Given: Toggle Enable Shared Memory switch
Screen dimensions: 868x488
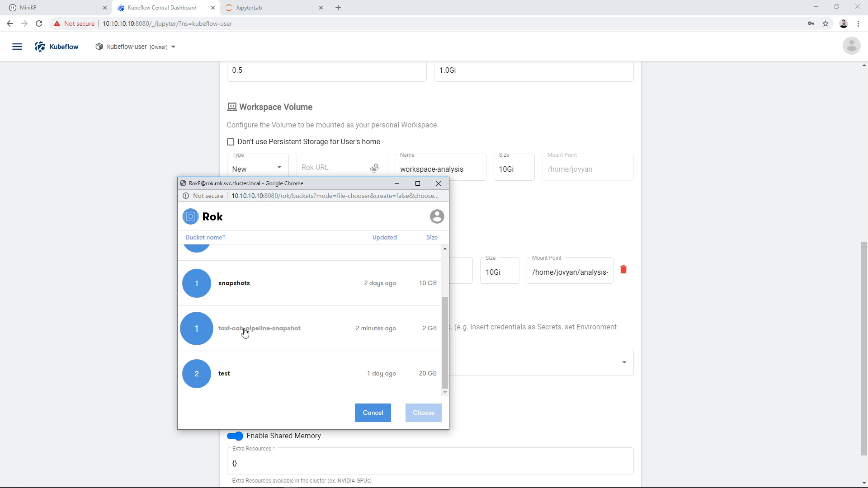Looking at the screenshot, I should pyautogui.click(x=235, y=436).
